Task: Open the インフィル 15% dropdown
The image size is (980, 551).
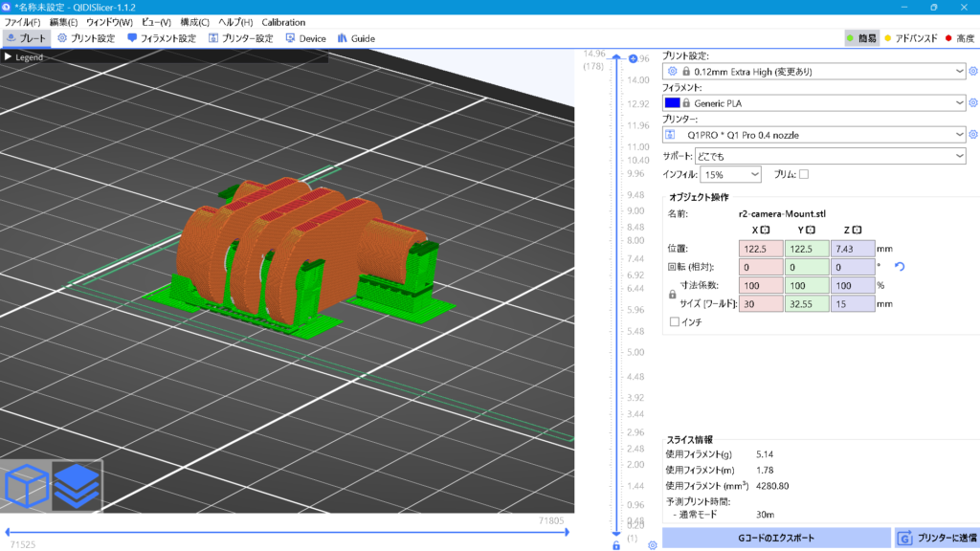Action: [731, 174]
